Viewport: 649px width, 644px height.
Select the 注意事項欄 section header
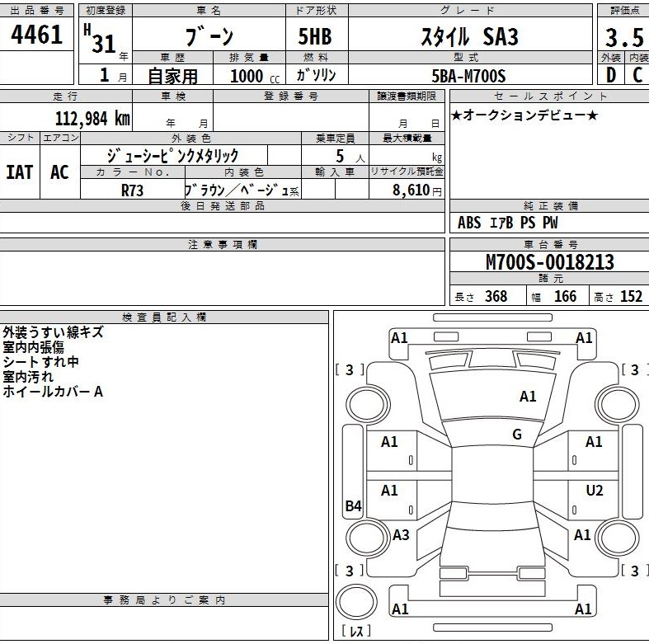(x=223, y=245)
